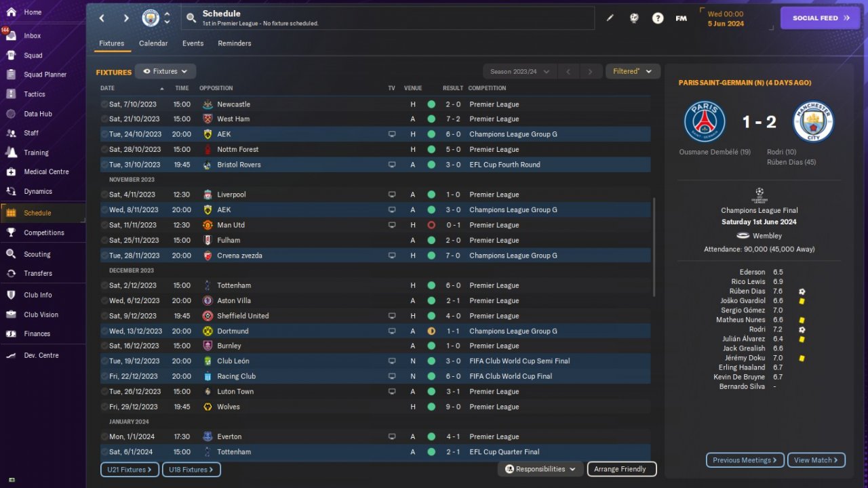The width and height of the screenshot is (868, 488).
Task: Open U21 Fixtures
Action: pos(130,469)
